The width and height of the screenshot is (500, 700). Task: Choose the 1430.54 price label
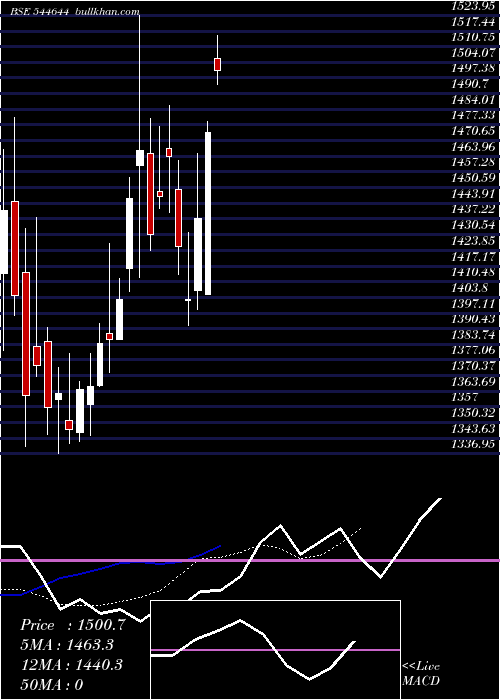pyautogui.click(x=473, y=225)
